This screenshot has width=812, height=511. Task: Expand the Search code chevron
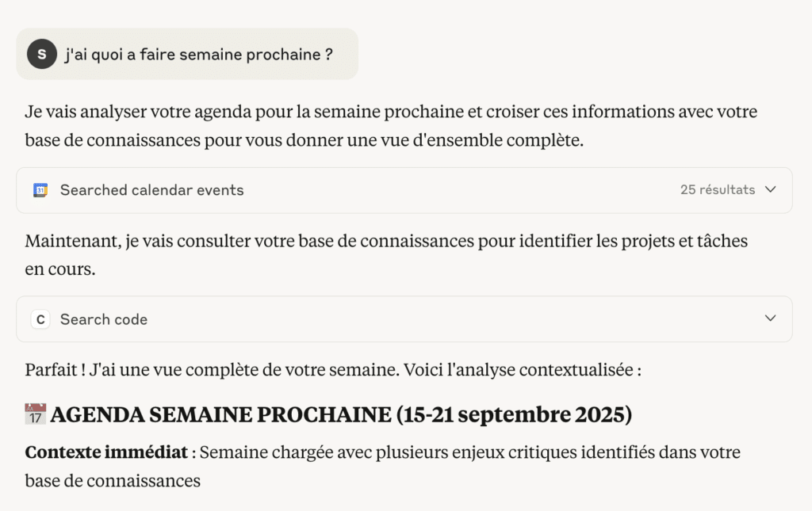[770, 318]
